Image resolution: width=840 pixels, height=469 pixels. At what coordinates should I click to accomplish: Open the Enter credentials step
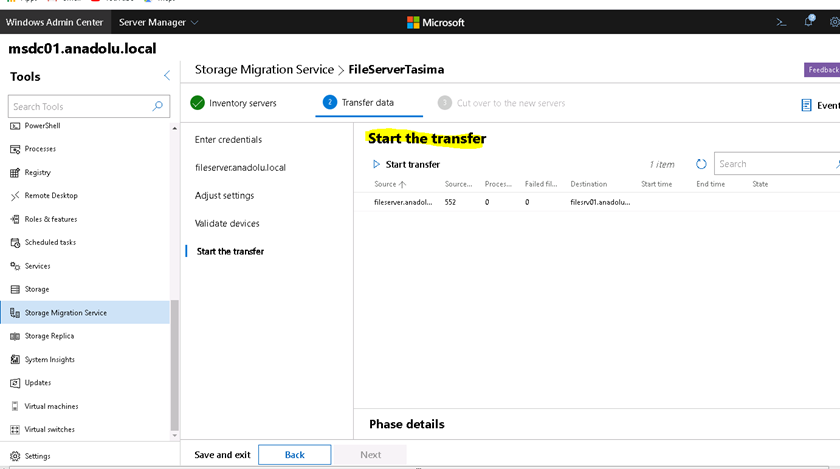[x=228, y=139]
